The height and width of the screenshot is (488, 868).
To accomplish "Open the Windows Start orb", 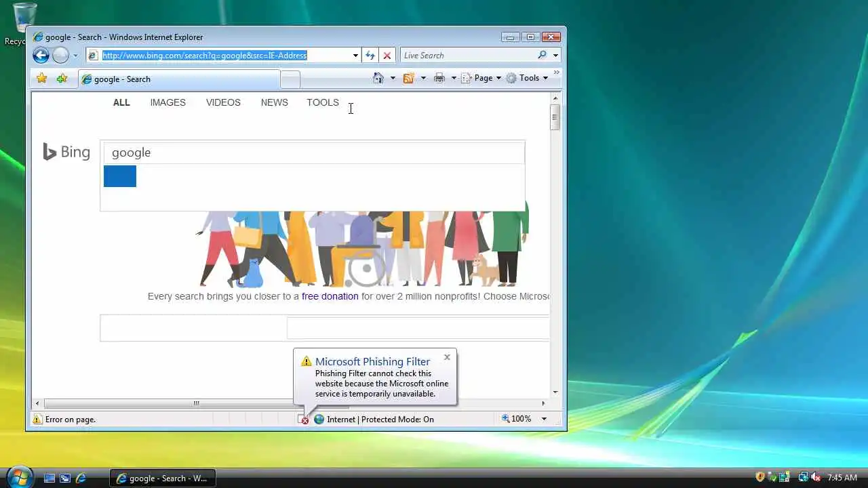I will pos(18,476).
